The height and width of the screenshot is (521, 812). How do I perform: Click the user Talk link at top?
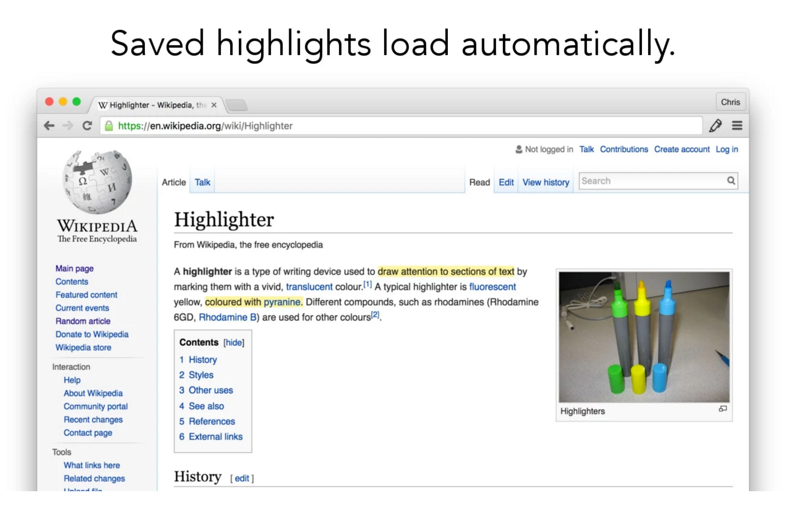click(x=586, y=149)
